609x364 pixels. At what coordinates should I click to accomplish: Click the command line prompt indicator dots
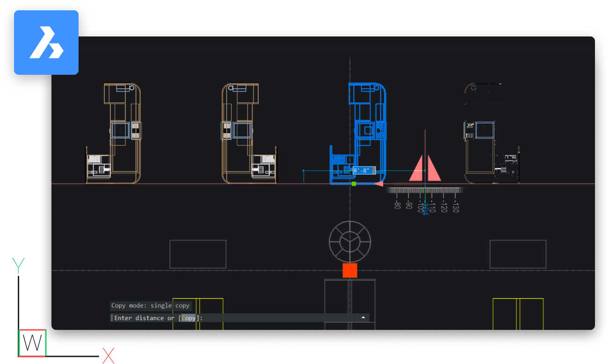[111, 318]
